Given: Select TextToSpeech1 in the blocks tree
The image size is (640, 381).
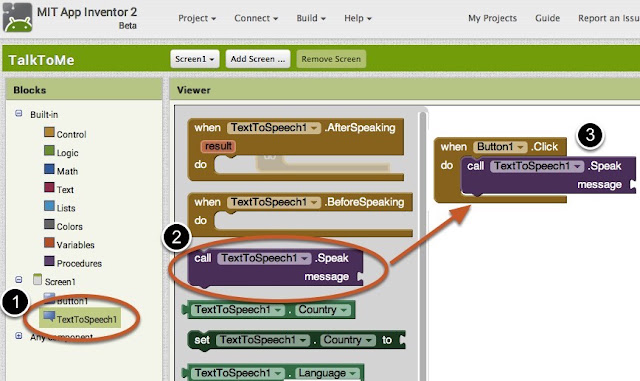Looking at the screenshot, I should pos(87,319).
